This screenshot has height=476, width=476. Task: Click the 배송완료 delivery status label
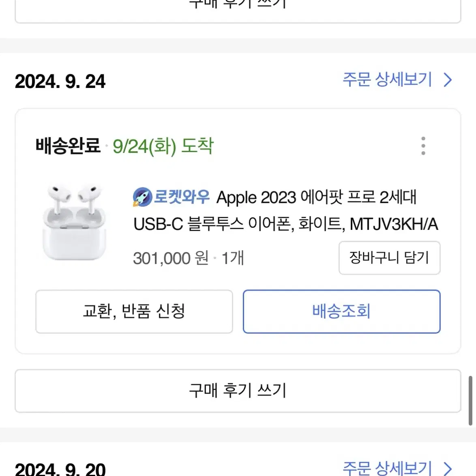[68, 146]
